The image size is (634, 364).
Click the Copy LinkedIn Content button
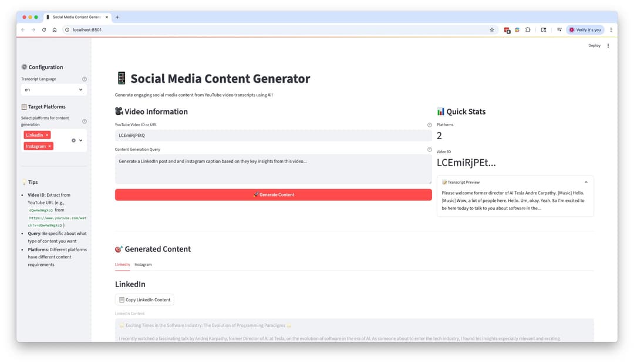click(x=144, y=300)
